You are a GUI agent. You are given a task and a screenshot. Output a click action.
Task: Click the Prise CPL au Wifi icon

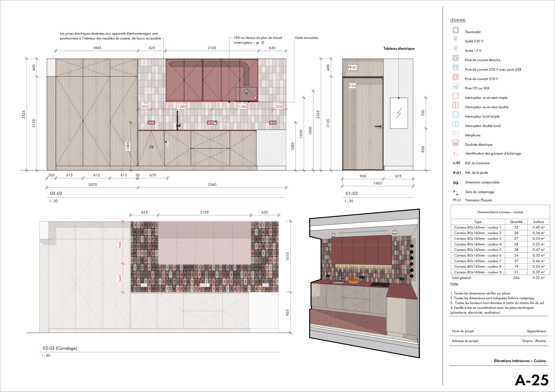pos(455,86)
